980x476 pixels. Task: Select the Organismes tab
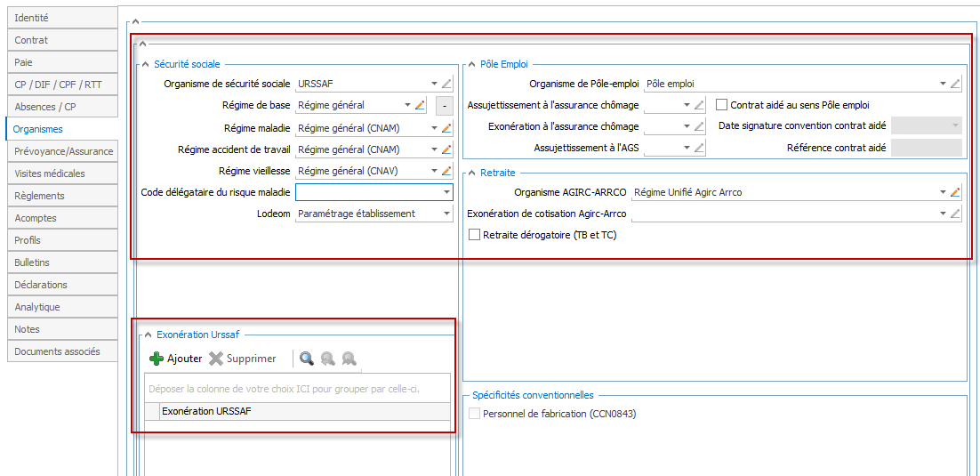pyautogui.click(x=62, y=129)
